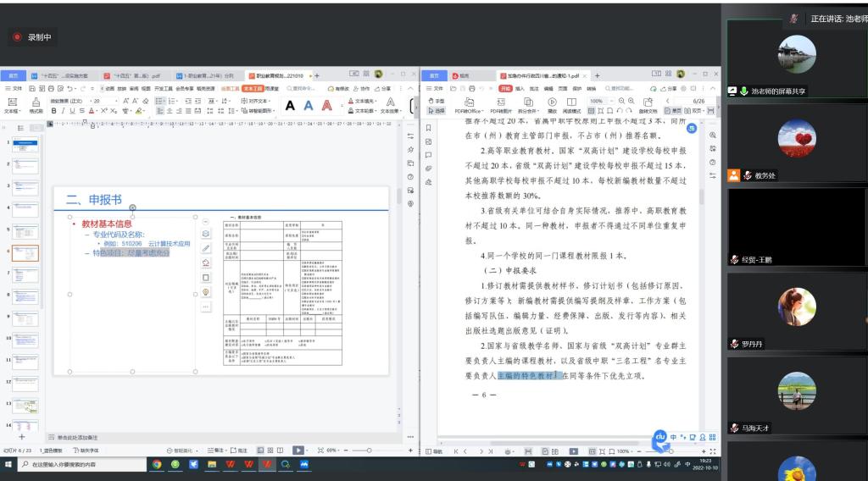Viewport: 868px width, 481px height.
Task: Open 开发工具 ribbon tab
Action: pyautogui.click(x=164, y=88)
